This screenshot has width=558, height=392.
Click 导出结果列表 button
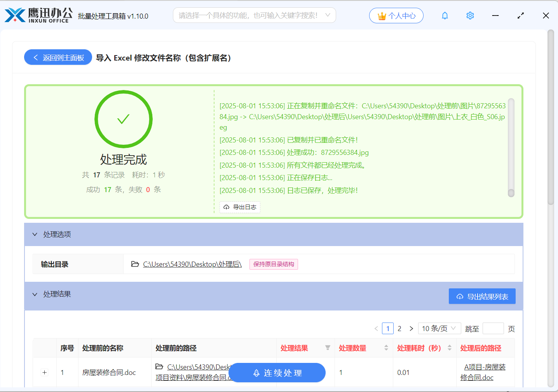482,296
